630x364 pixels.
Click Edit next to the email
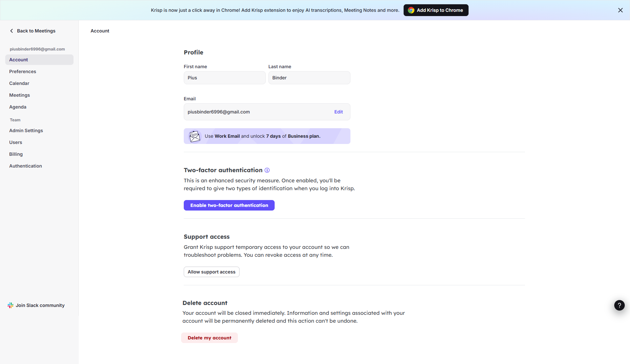(338, 112)
